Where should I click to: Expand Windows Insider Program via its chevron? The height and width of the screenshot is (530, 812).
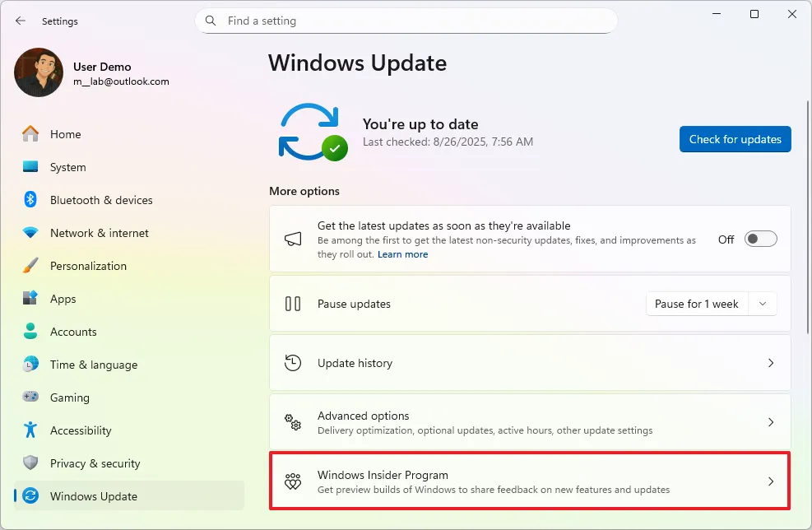point(771,481)
